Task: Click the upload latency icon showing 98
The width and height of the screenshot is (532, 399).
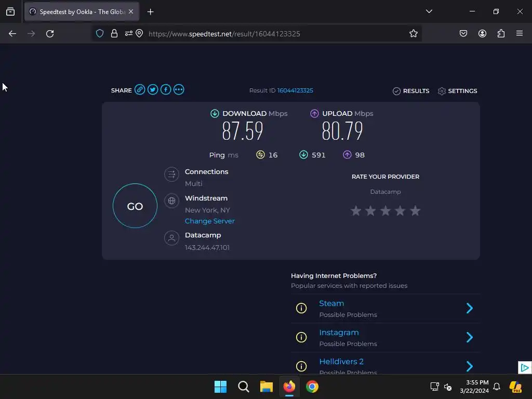Action: (x=347, y=155)
